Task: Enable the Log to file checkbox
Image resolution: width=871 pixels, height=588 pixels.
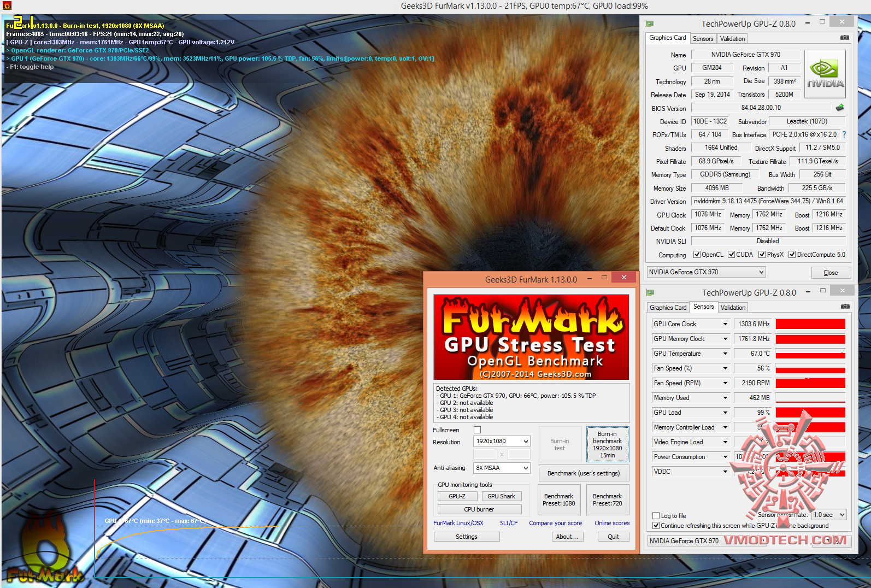Action: coord(656,515)
